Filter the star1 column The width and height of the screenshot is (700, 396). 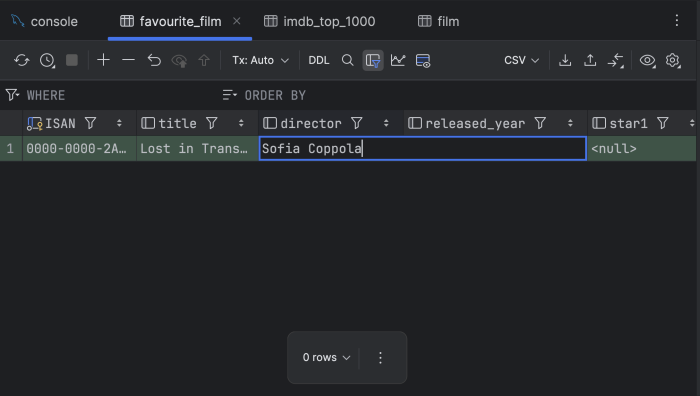pyautogui.click(x=662, y=123)
